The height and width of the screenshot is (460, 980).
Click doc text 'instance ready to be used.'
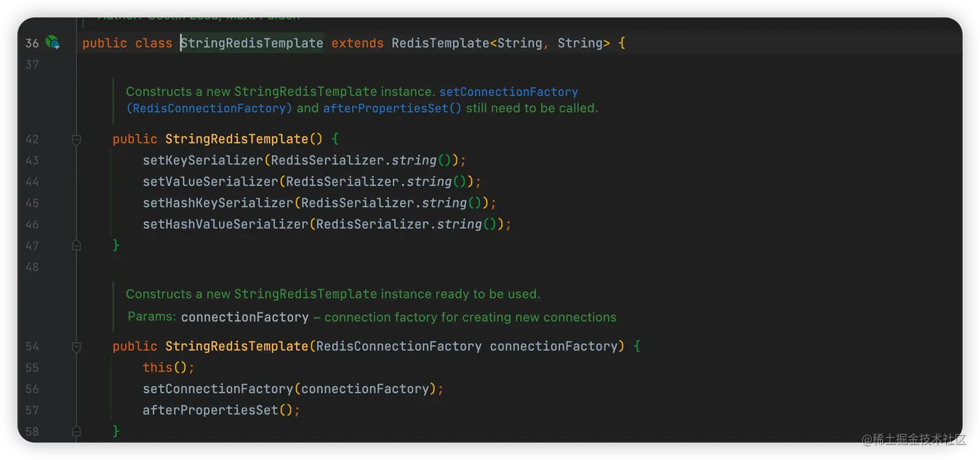460,295
